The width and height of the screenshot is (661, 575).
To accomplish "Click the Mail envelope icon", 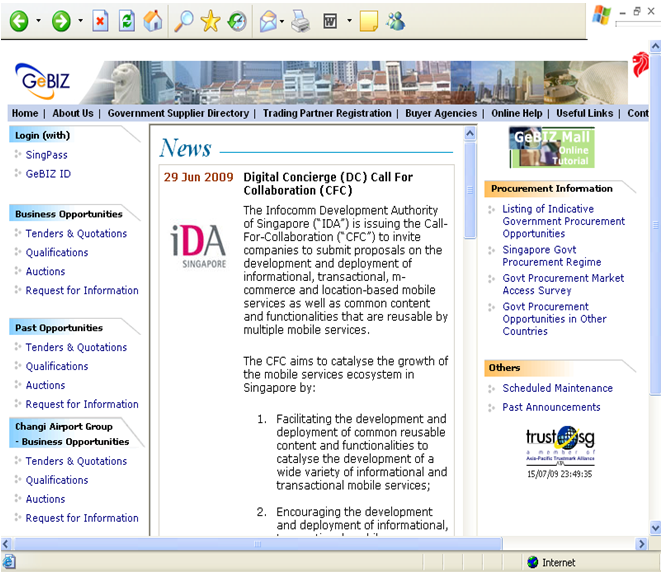I will pos(268,21).
